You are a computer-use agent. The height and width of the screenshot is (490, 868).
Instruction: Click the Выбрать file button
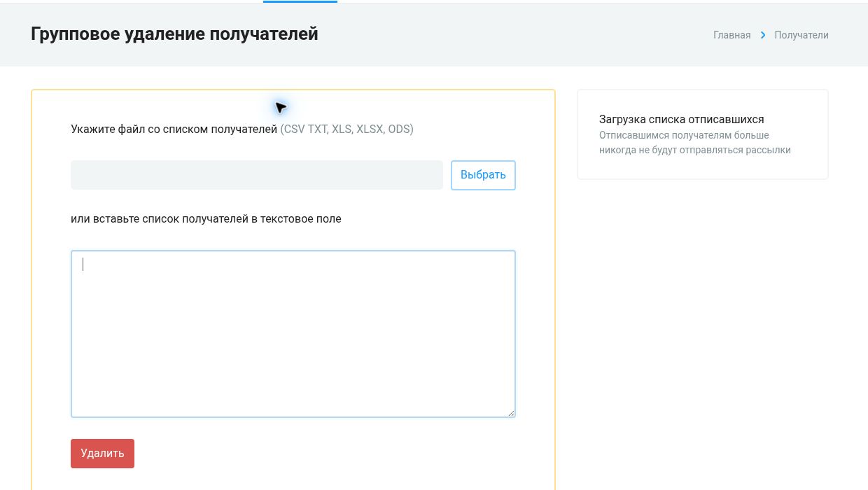(x=483, y=175)
